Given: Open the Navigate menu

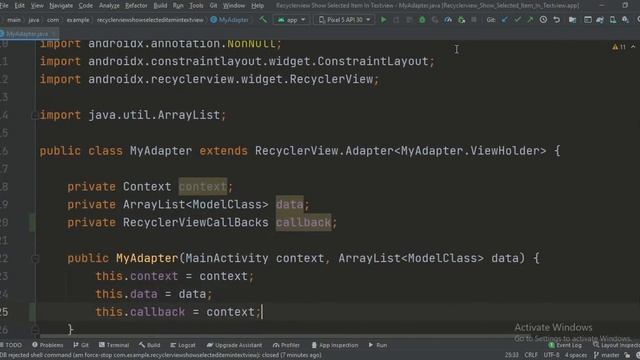Looking at the screenshot, I should (x=61, y=6).
